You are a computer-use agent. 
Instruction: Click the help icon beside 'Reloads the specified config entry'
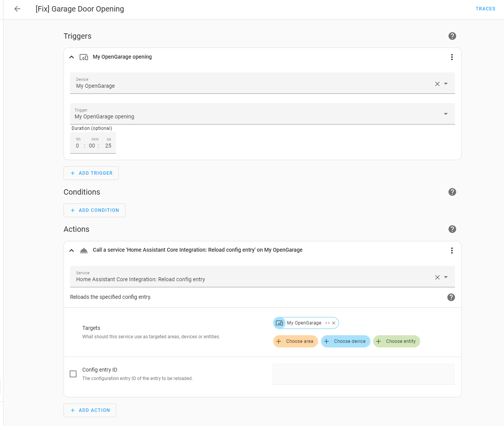(x=451, y=297)
